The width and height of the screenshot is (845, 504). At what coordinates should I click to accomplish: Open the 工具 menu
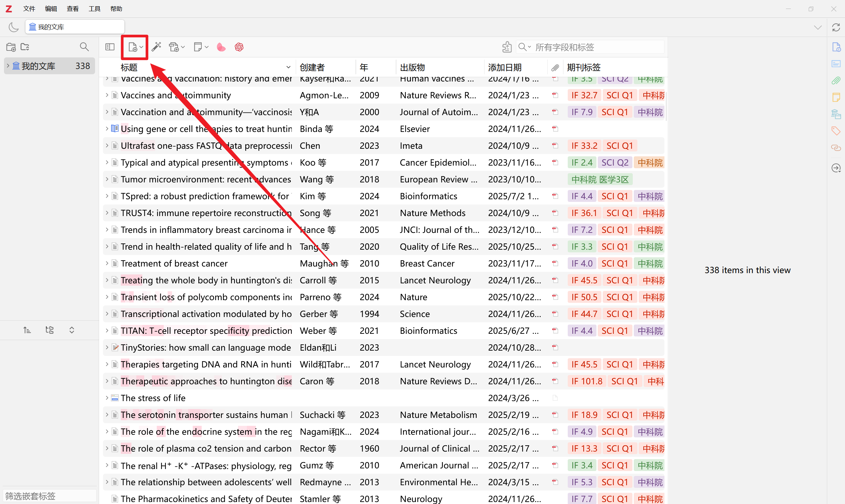pyautogui.click(x=94, y=9)
